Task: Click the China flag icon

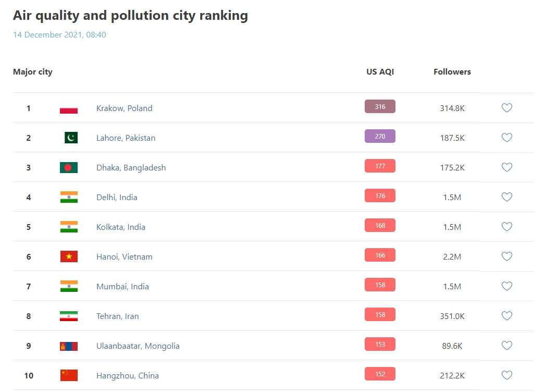Action: pos(69,375)
